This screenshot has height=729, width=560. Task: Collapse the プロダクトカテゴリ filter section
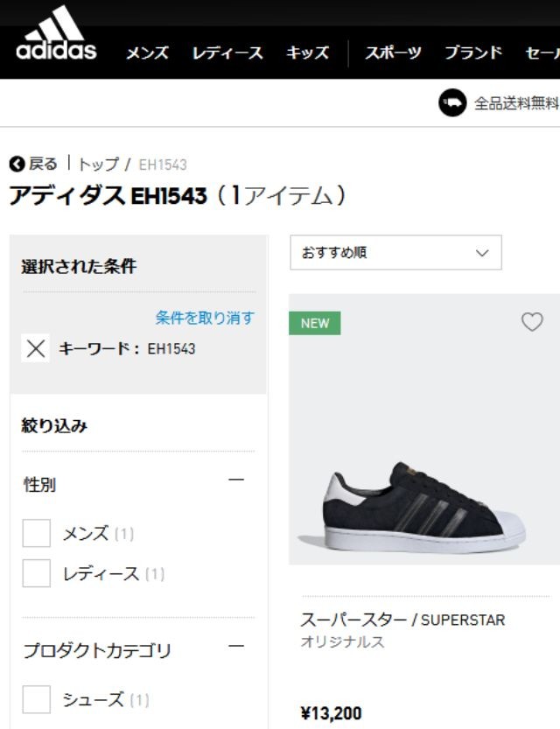point(235,647)
